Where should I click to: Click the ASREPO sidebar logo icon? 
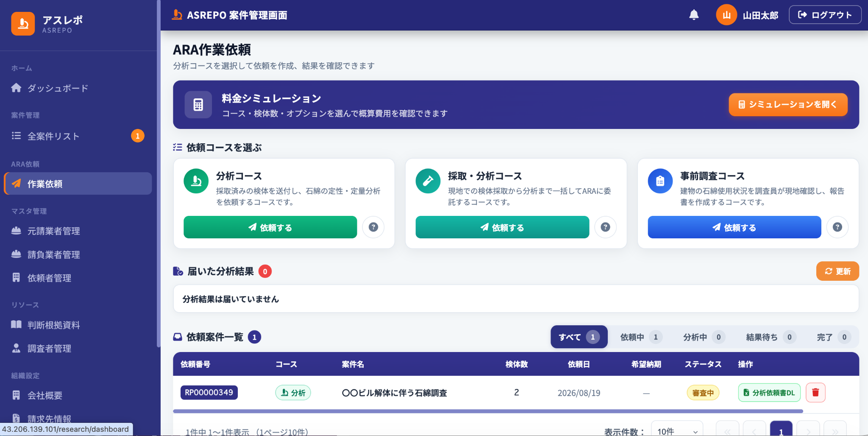click(x=23, y=24)
